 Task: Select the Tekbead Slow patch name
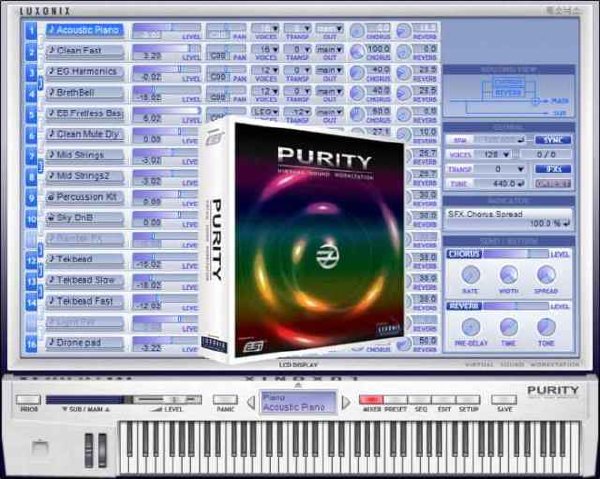coord(85,281)
